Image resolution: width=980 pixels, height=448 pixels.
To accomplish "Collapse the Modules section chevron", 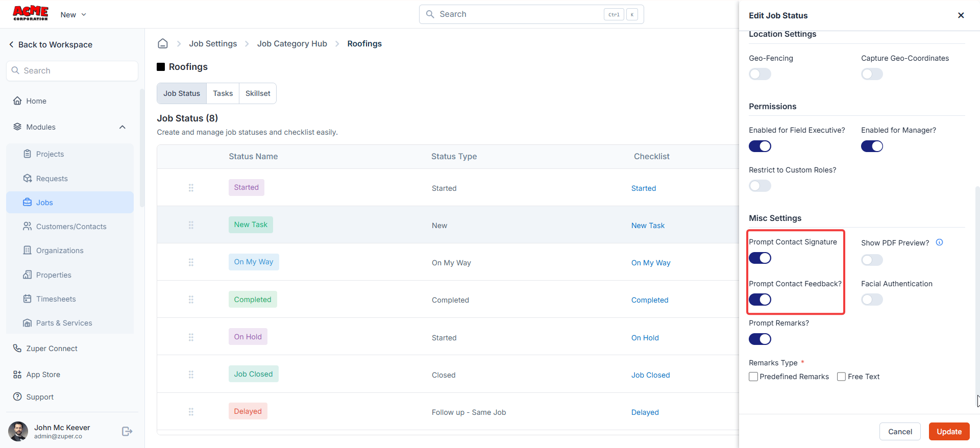I will click(x=122, y=127).
